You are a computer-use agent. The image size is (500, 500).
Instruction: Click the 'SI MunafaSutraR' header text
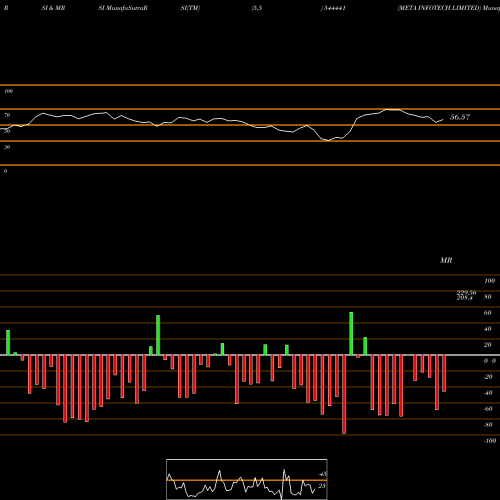coord(123,8)
